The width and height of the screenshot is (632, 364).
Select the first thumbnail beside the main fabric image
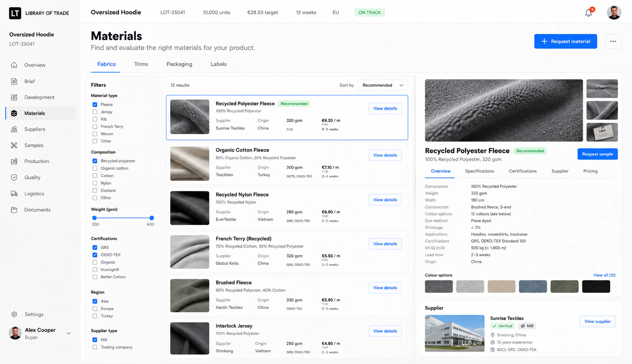pyautogui.click(x=602, y=89)
